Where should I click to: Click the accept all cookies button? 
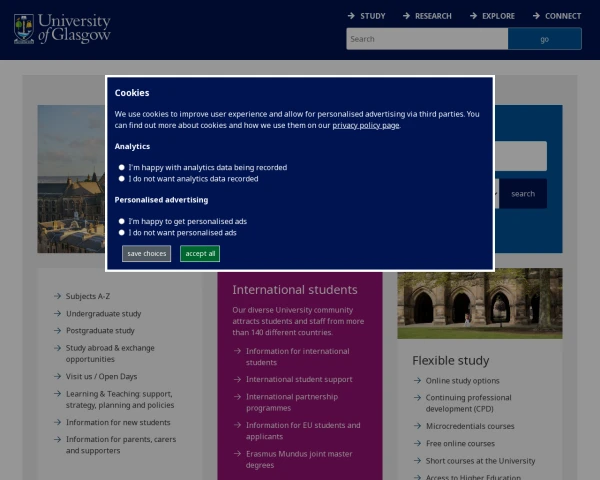click(x=200, y=253)
